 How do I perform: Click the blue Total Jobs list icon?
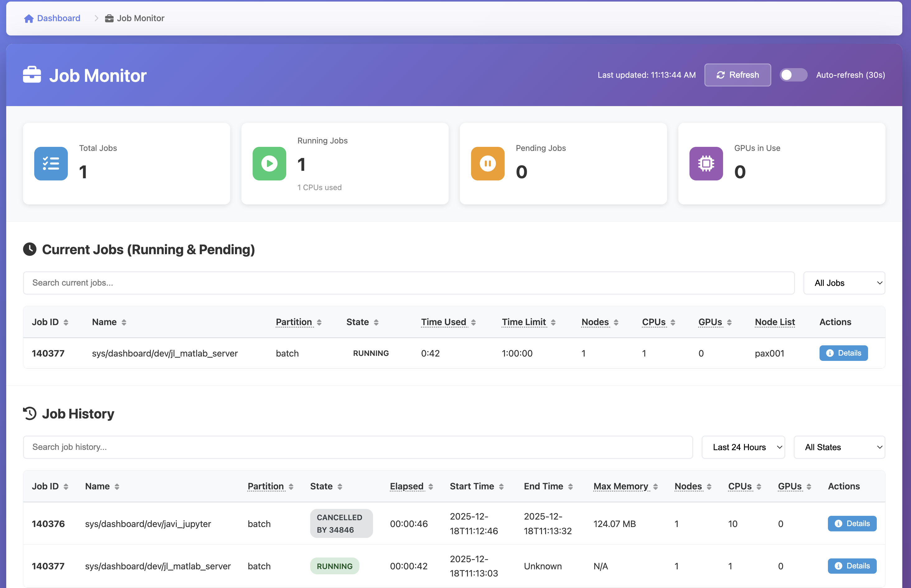point(51,163)
